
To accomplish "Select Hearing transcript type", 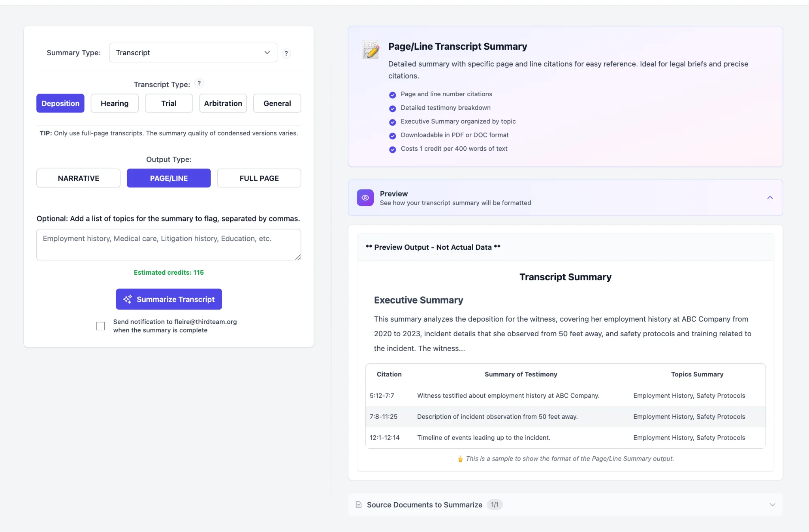I will (115, 103).
